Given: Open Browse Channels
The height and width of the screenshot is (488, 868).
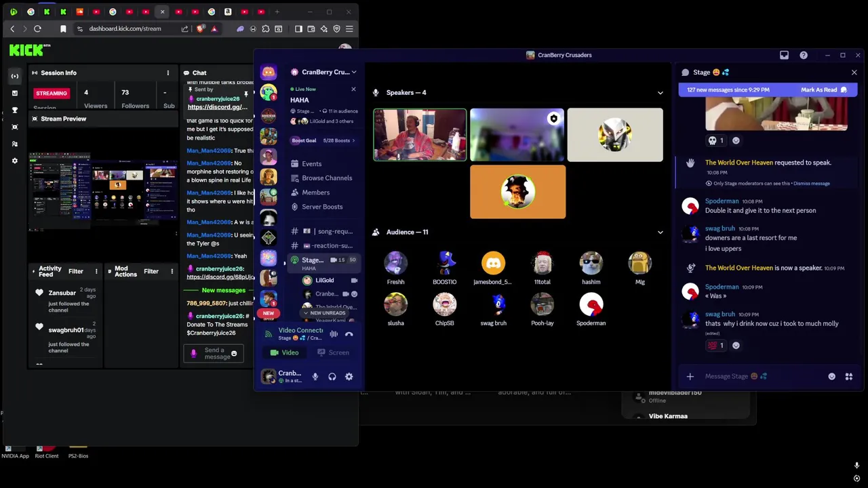Looking at the screenshot, I should click(327, 178).
